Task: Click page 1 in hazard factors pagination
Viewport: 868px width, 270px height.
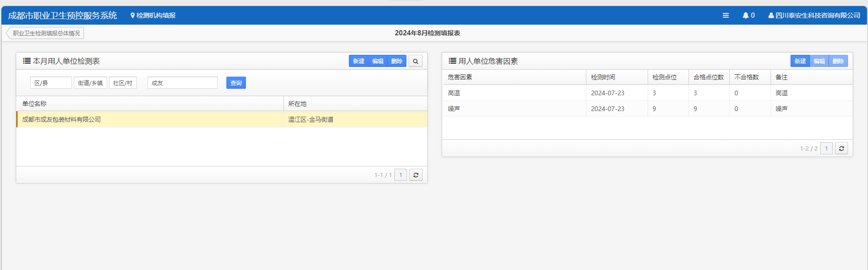Action: click(826, 149)
